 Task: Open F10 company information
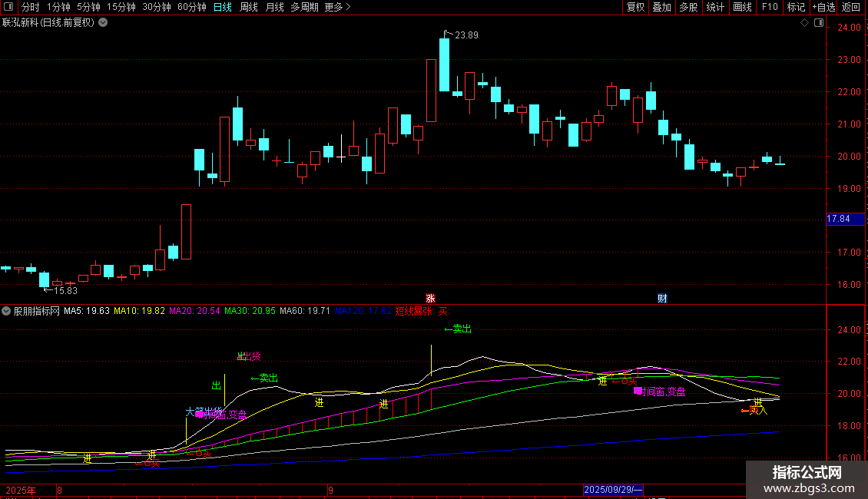pos(770,7)
